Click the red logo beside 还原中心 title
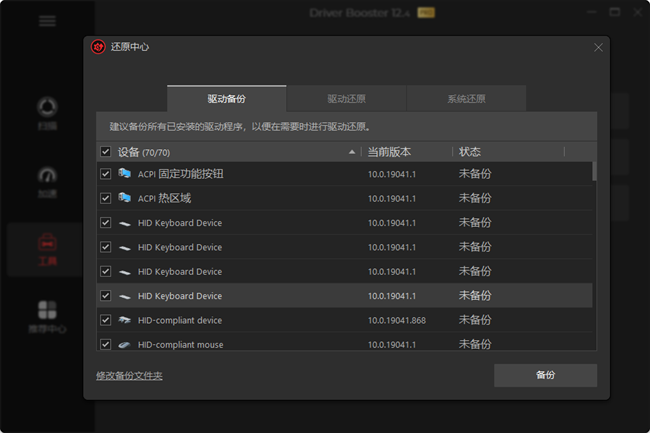Image resolution: width=650 pixels, height=433 pixels. coord(98,47)
